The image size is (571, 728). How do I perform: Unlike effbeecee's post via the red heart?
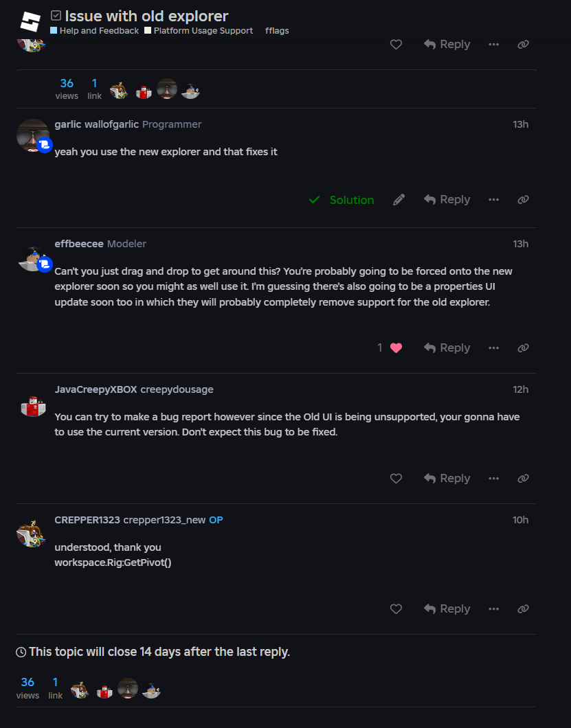tap(396, 348)
